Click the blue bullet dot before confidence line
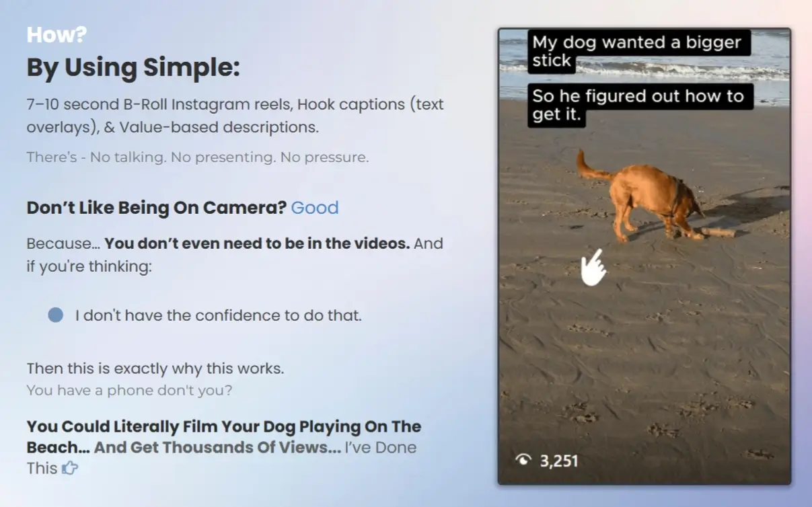812x507 pixels. (56, 315)
